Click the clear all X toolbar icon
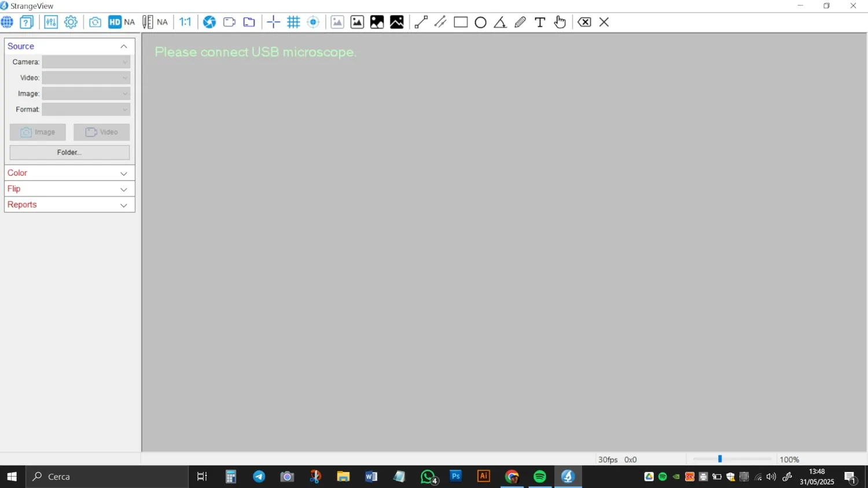The image size is (868, 488). [604, 23]
